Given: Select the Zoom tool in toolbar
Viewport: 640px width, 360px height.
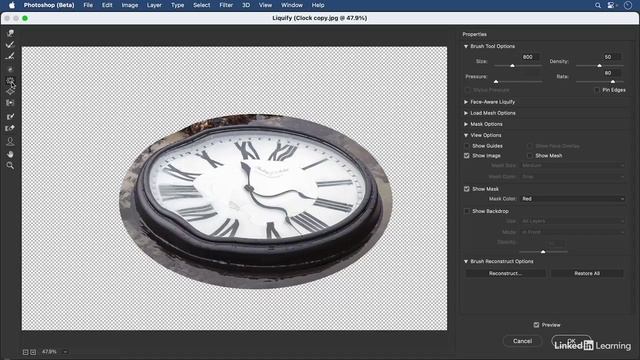Looking at the screenshot, I should click(10, 165).
